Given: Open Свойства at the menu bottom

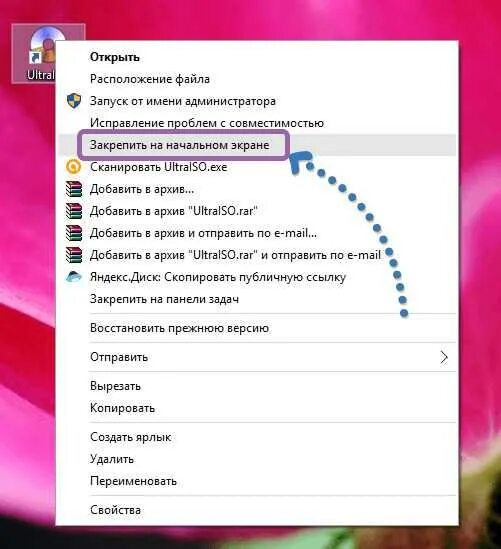Looking at the screenshot, I should click(116, 510).
